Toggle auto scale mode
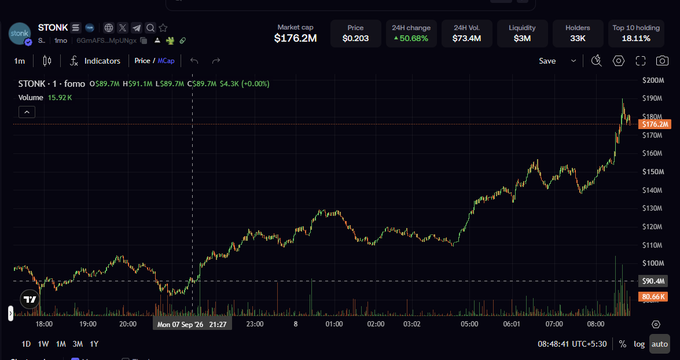 [x=660, y=344]
